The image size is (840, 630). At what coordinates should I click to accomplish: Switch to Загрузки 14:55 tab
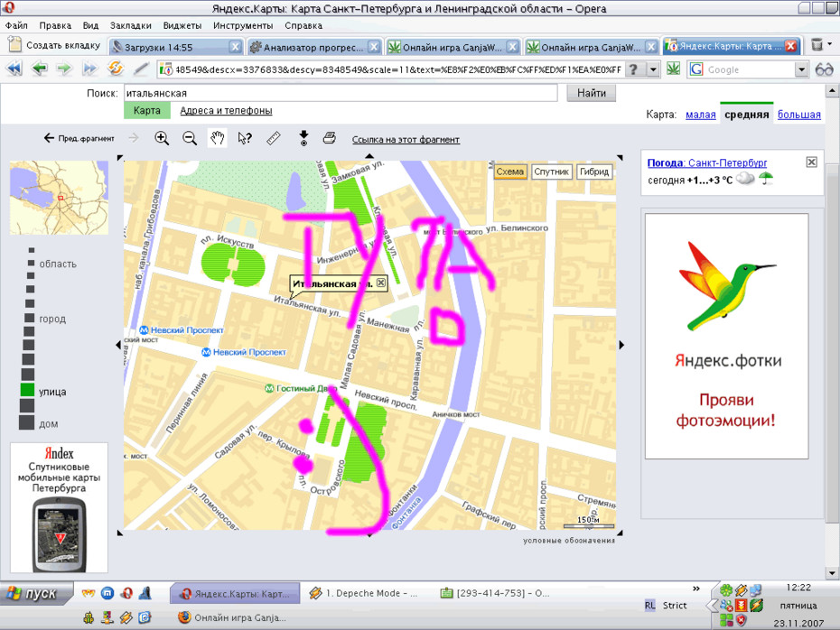coord(175,47)
